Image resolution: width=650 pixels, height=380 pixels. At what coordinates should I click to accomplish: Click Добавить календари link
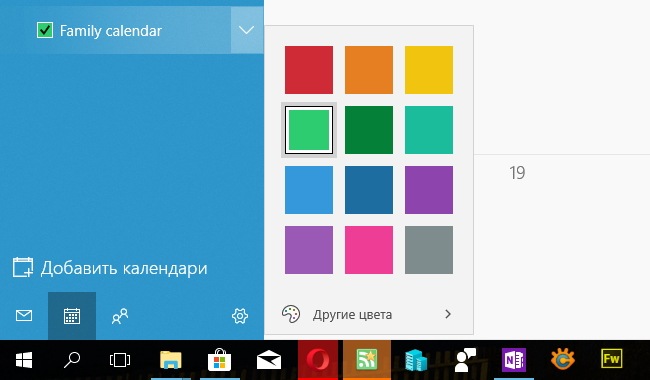[124, 268]
